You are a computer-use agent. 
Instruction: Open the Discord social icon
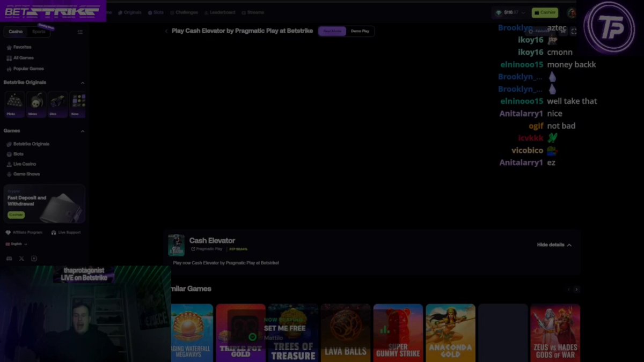[9, 258]
